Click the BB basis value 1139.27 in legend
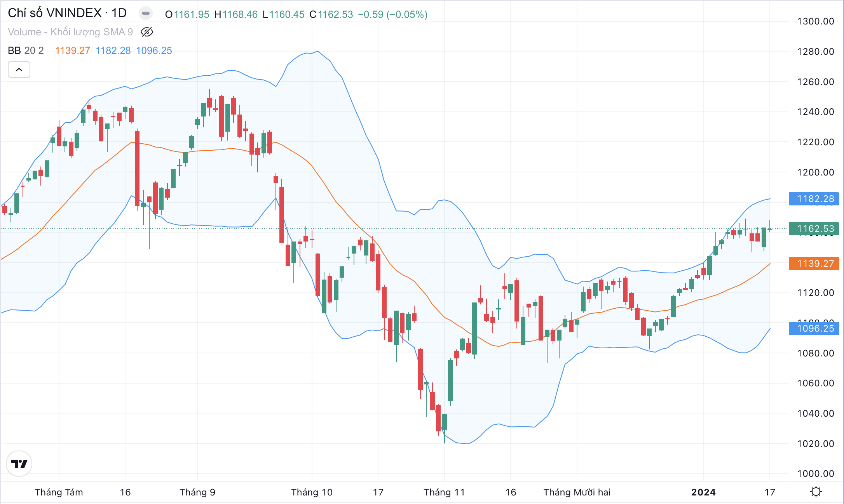The height and width of the screenshot is (504, 844). [73, 50]
